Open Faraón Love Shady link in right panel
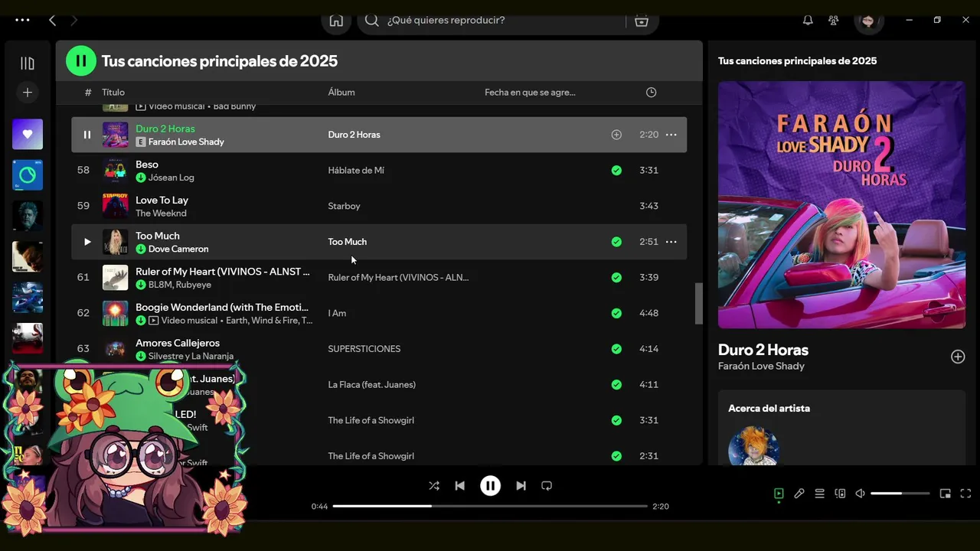Viewport: 980px width, 551px height. (x=761, y=367)
